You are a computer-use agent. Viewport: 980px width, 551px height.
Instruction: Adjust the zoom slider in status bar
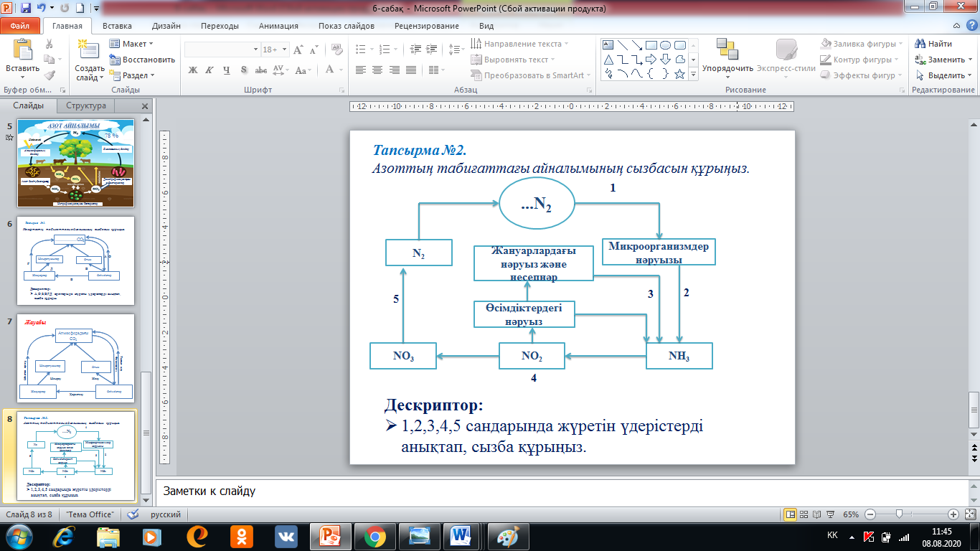point(899,514)
